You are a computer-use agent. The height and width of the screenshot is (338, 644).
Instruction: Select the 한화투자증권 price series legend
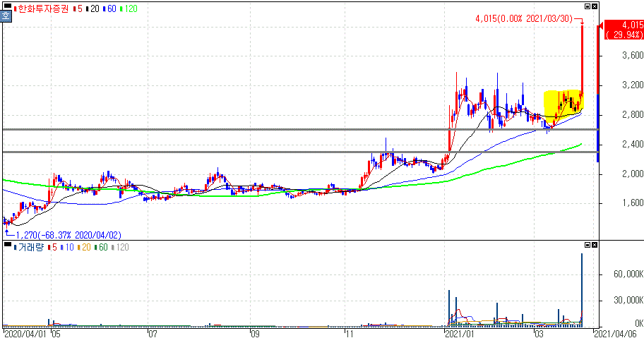coord(42,8)
